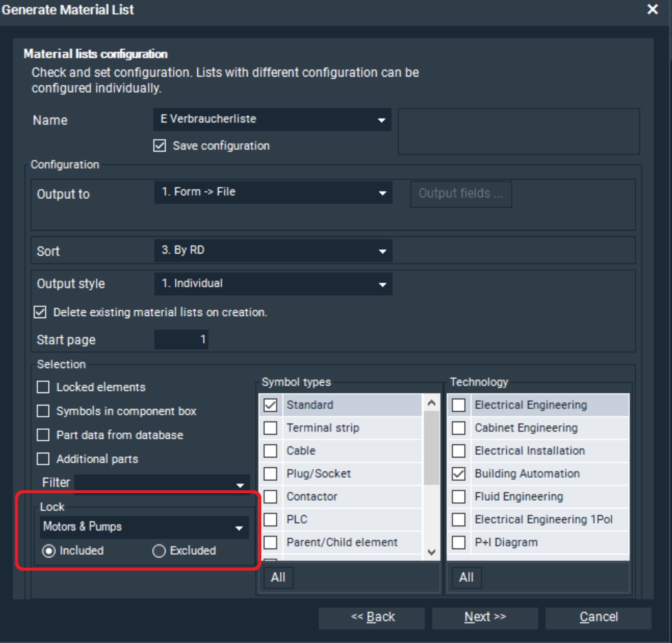Check the Terminal strip symbol type

click(x=270, y=428)
